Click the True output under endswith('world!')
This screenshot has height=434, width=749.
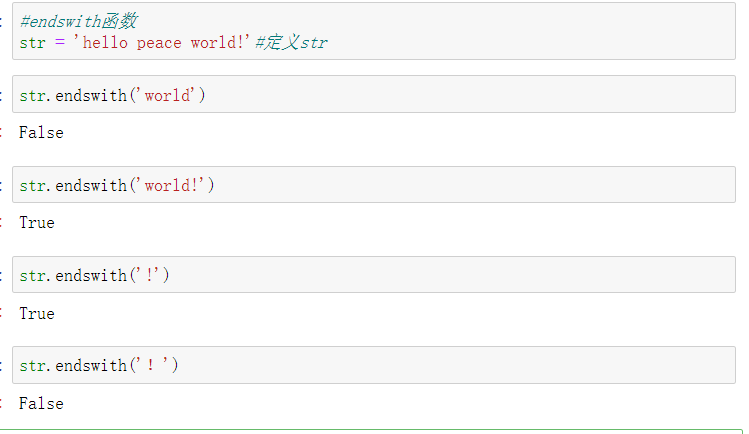(37, 222)
